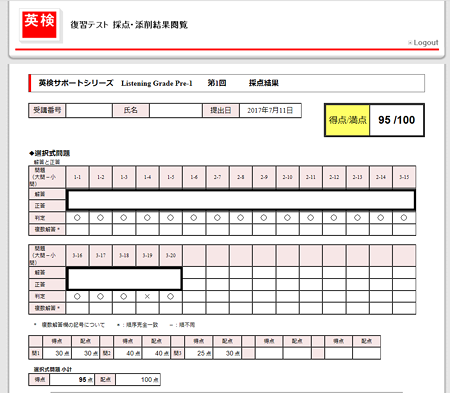Click the 95 /100 total score box
The height and width of the screenshot is (393, 450).
pos(397,120)
